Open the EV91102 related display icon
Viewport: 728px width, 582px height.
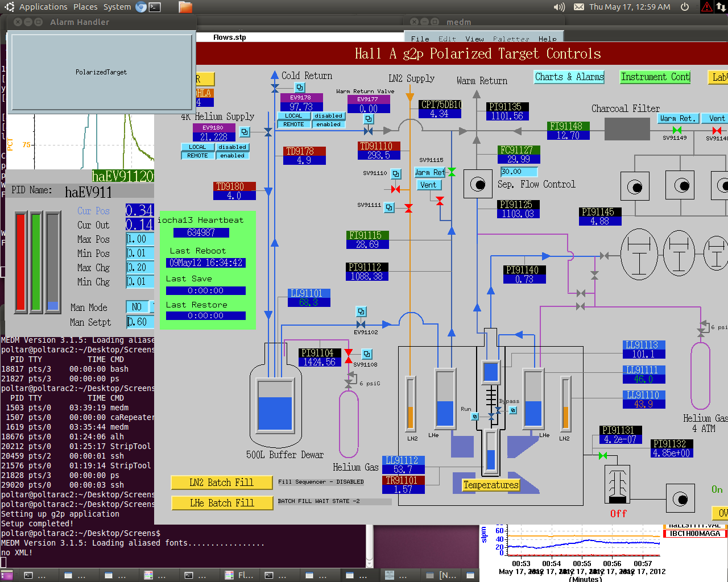(x=361, y=311)
